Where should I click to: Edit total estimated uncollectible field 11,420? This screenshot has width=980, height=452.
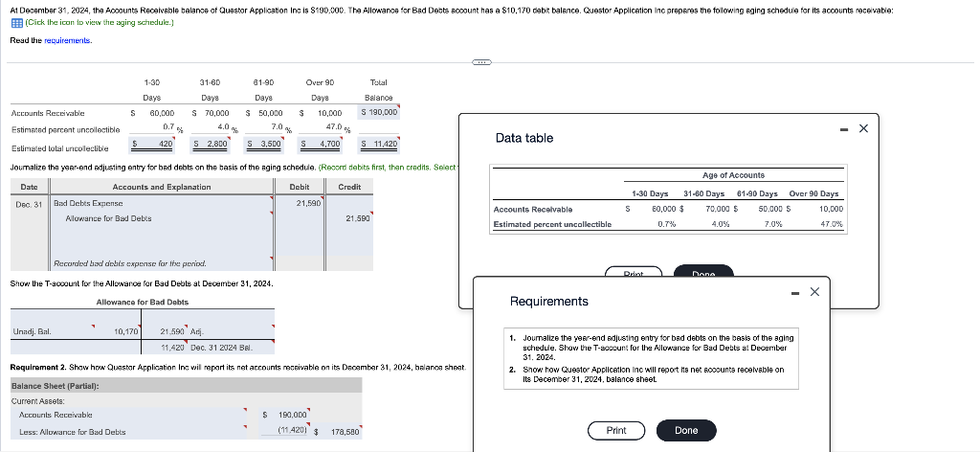pos(379,145)
